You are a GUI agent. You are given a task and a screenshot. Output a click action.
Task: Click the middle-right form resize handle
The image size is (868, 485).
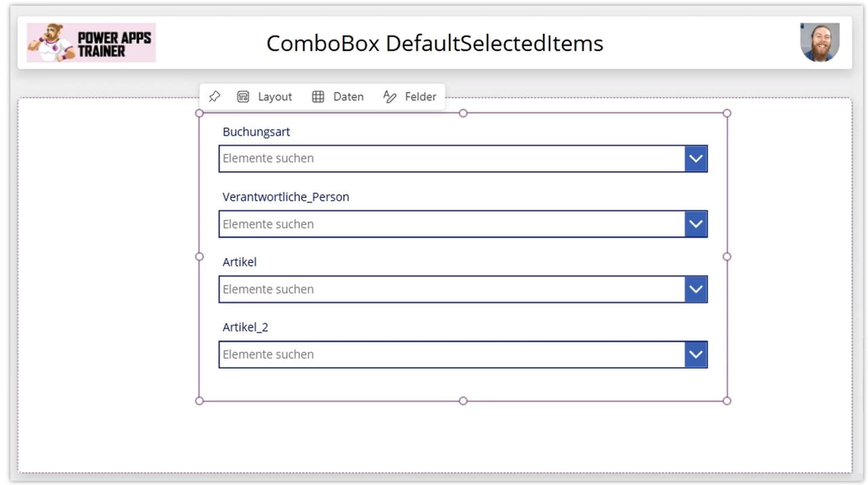point(727,256)
